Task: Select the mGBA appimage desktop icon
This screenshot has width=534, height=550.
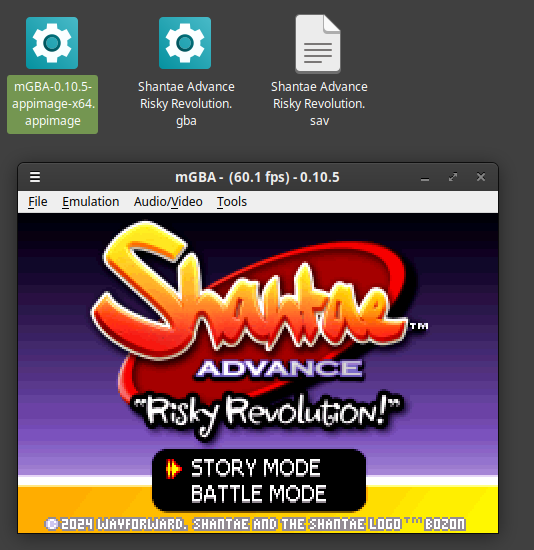Action: coord(52,43)
